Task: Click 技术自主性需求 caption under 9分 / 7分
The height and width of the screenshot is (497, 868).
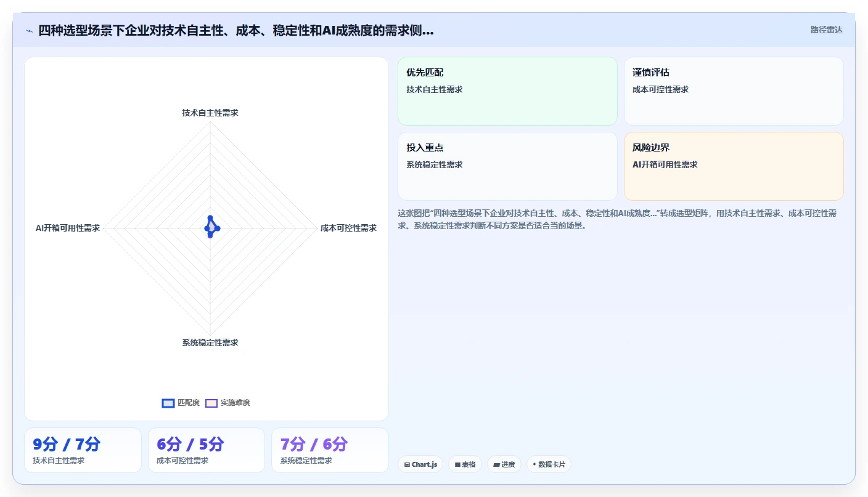Action: click(59, 461)
